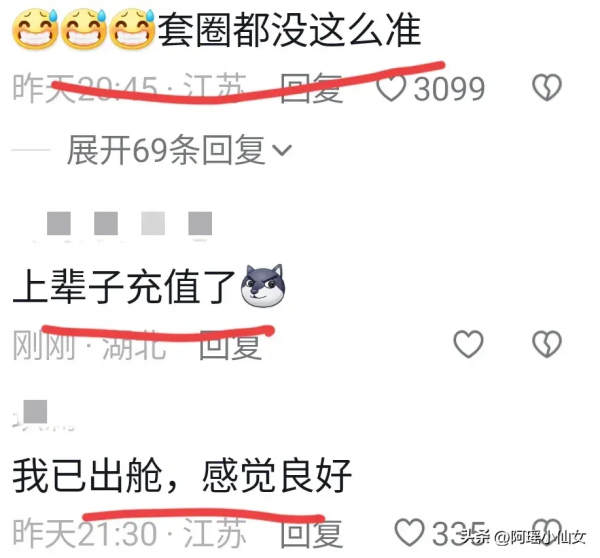The height and width of the screenshot is (558, 600).
Task: Reply to the 上辈子充值了 comment
Action: click(x=231, y=345)
